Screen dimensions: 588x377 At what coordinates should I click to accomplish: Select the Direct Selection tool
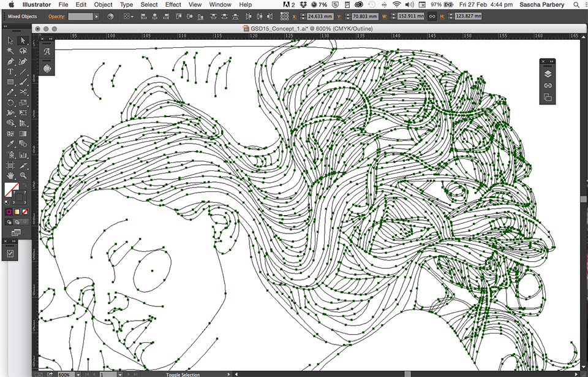tap(23, 40)
